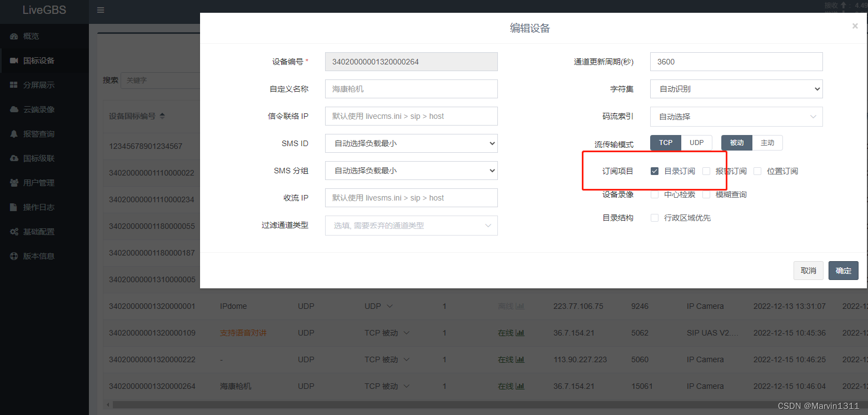
Task: Click status chart icon in 支持语音对讲 row
Action: coord(520,333)
